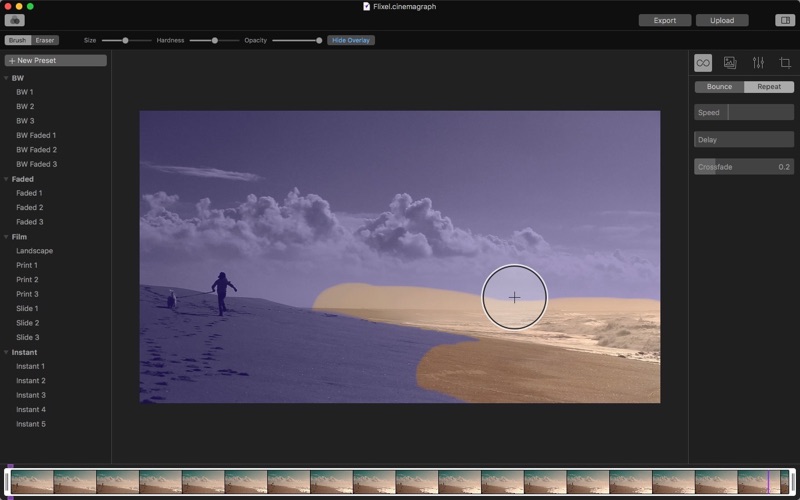Open the still image panel icon
800x500 pixels.
point(730,63)
